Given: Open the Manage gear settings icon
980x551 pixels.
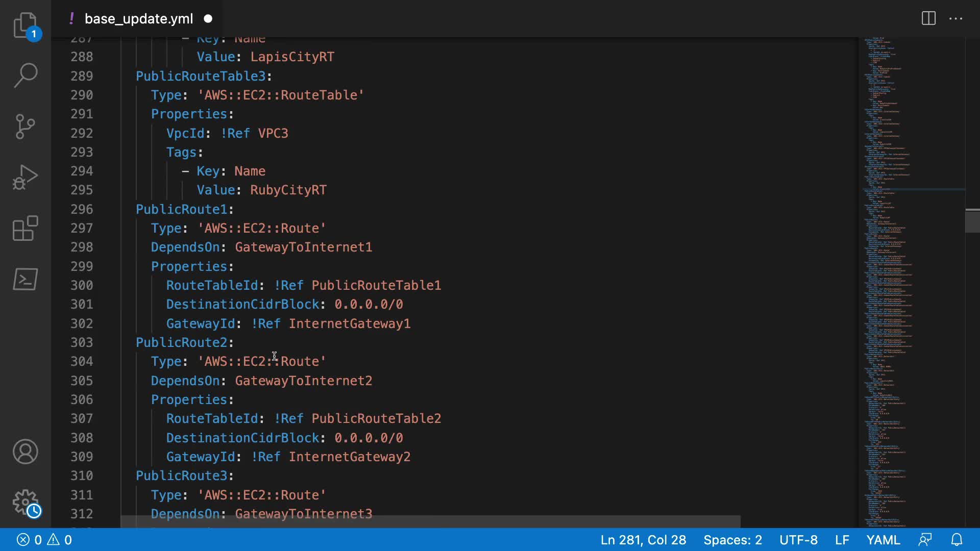Looking at the screenshot, I should point(25,503).
